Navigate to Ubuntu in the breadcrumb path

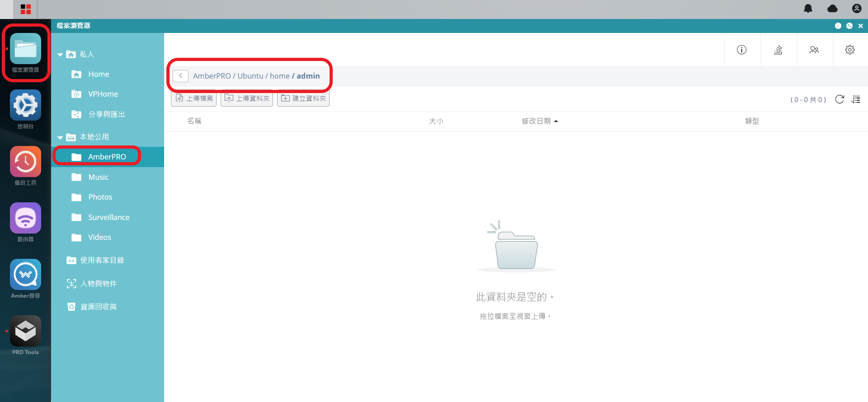click(x=250, y=76)
